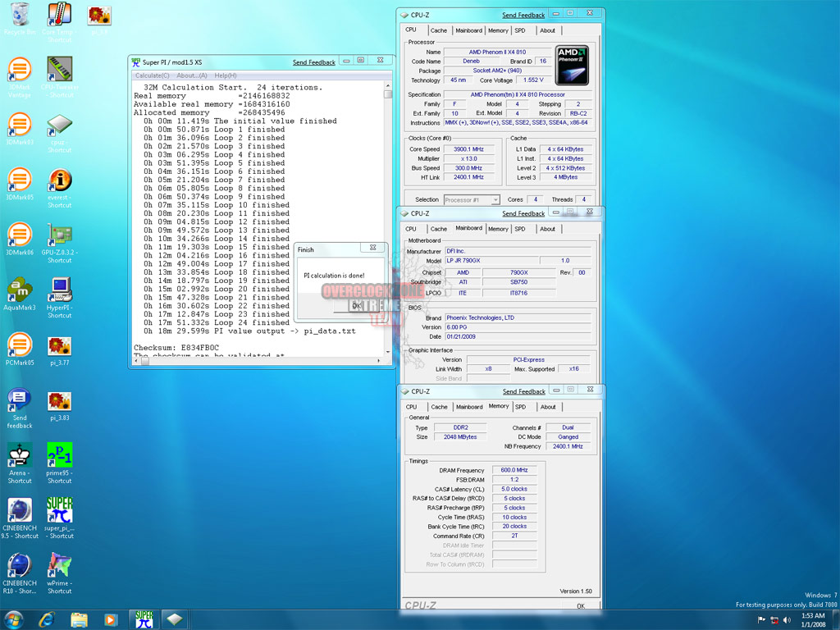Viewport: 840px width, 630px height.
Task: Select About tab in top CPU-Z window
Action: point(547,30)
